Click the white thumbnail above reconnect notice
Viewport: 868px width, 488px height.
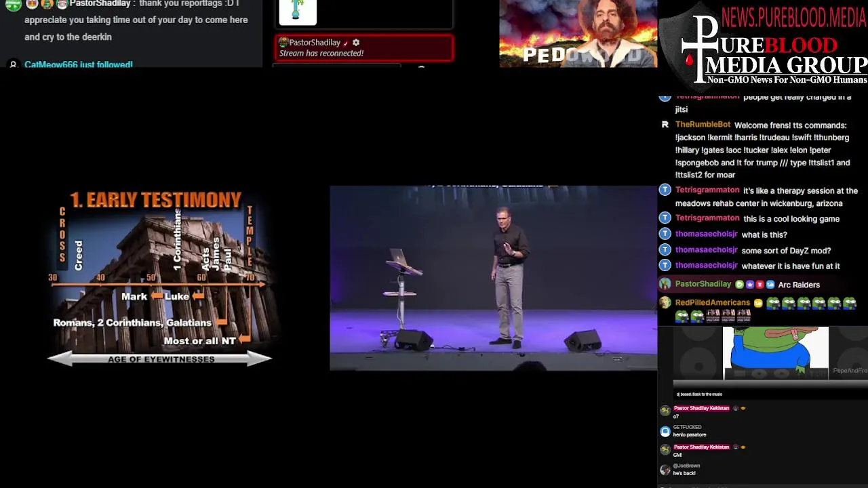tap(298, 12)
